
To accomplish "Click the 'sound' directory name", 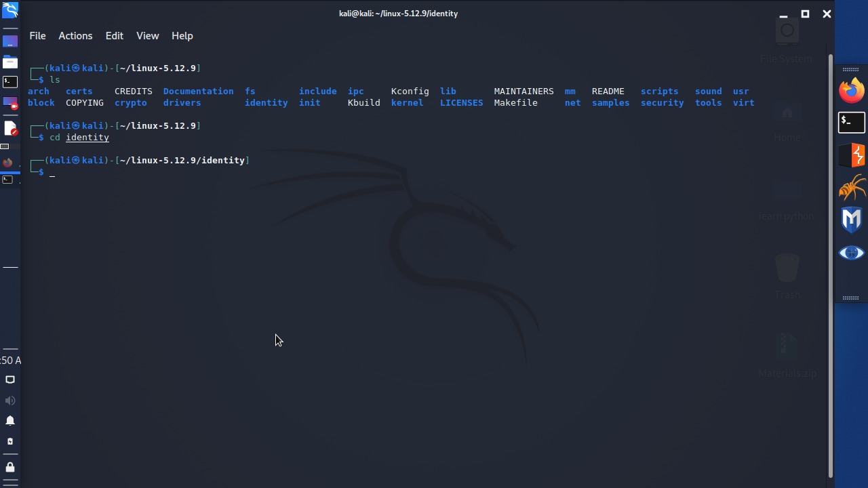I will coord(709,91).
